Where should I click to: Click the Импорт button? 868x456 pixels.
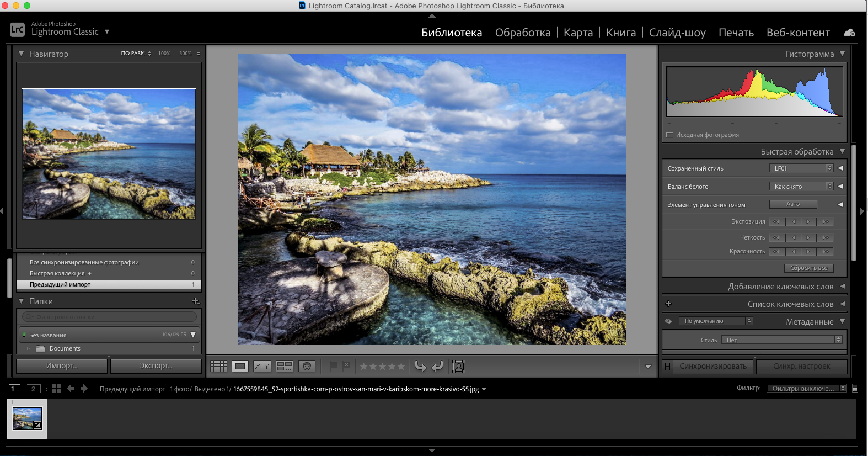coord(62,366)
